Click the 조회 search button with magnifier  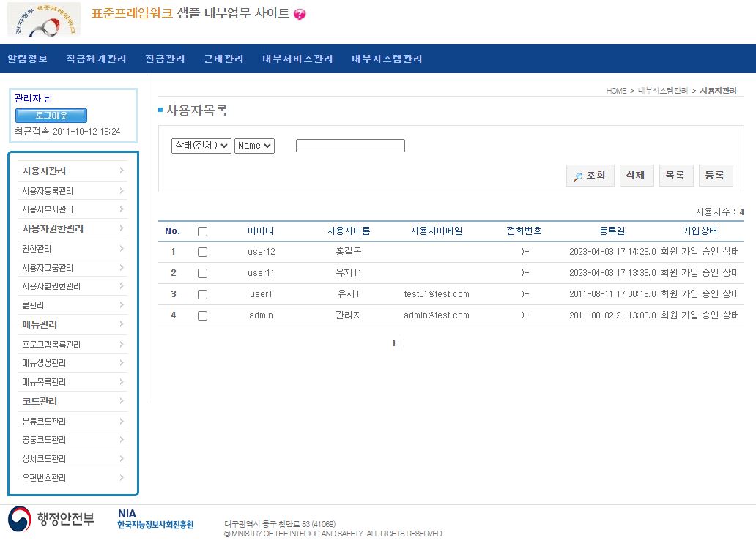[x=590, y=176]
